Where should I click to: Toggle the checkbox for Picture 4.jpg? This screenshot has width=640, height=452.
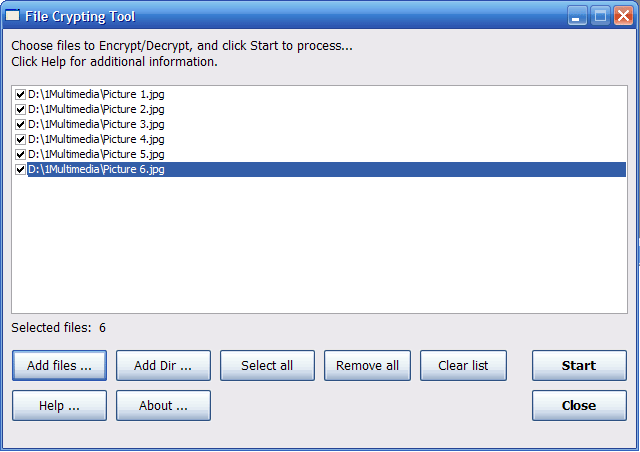(x=20, y=139)
